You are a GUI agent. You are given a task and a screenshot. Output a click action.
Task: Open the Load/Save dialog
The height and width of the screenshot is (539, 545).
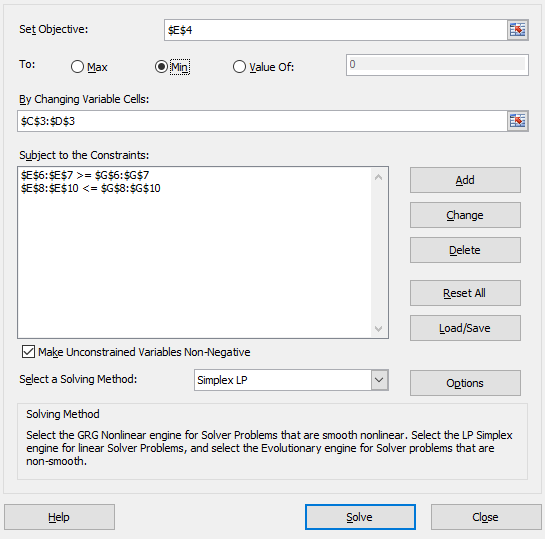(465, 328)
